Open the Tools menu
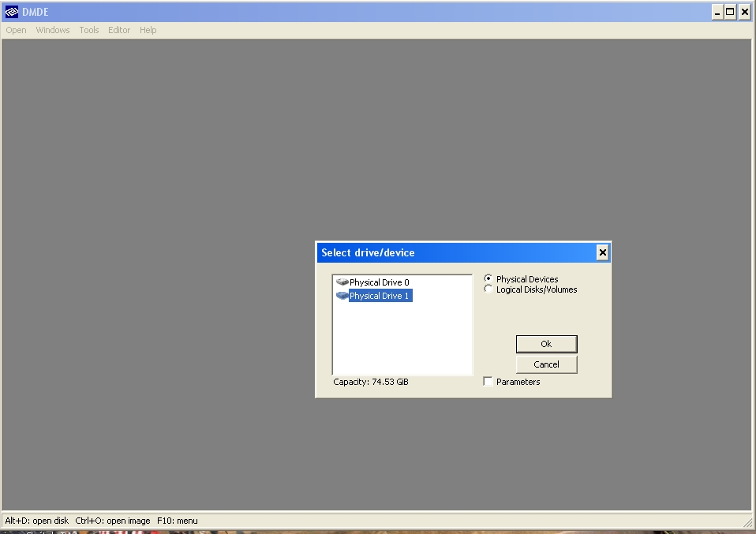The image size is (756, 534). tap(88, 30)
